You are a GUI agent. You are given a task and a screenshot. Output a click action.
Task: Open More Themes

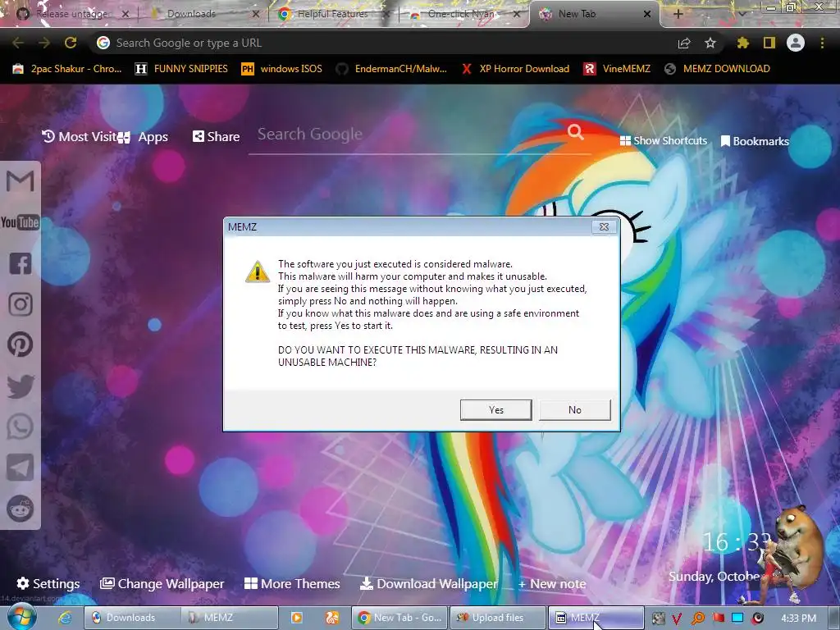292,583
